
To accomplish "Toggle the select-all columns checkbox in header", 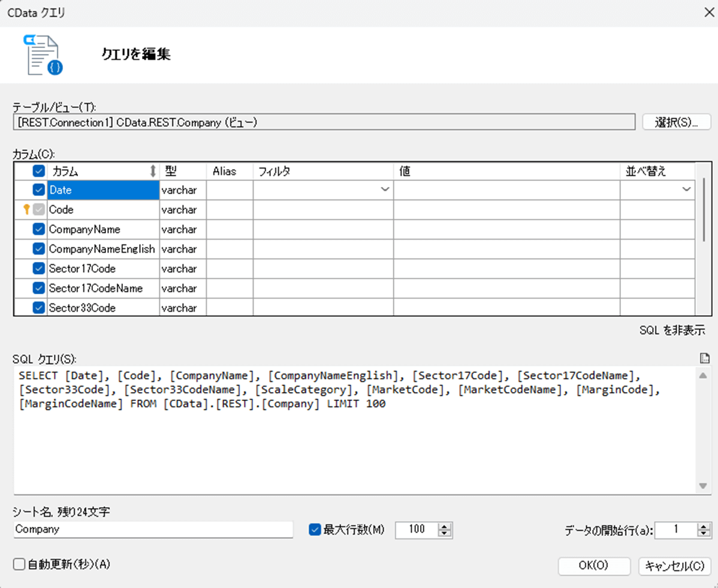I will point(38,171).
